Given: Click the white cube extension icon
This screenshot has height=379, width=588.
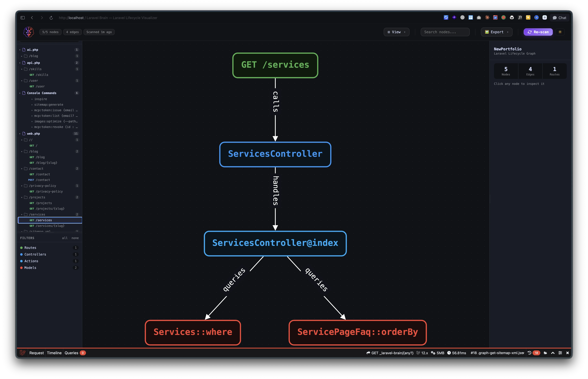Looking at the screenshot, I should pos(545,17).
